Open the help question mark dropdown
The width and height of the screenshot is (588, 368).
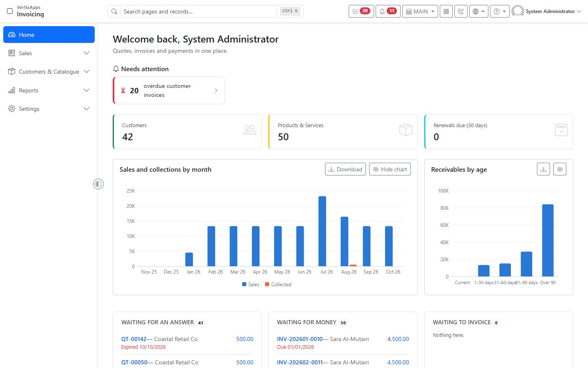click(500, 11)
